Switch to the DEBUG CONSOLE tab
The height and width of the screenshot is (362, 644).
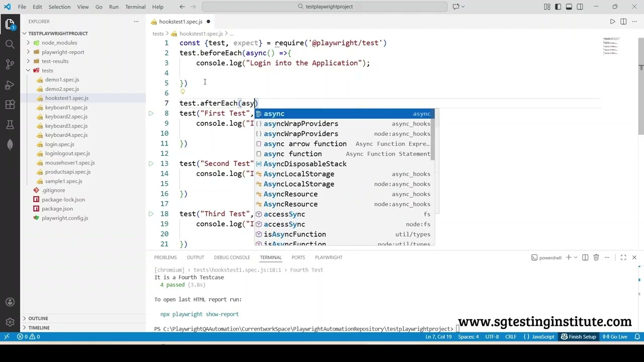tap(232, 257)
